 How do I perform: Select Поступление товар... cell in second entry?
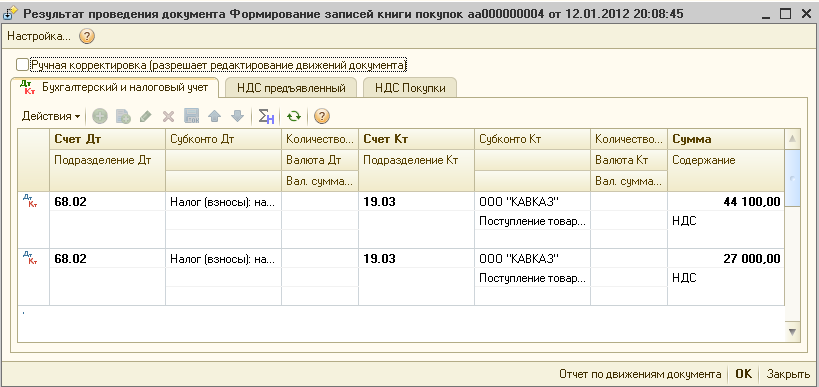coord(532,277)
